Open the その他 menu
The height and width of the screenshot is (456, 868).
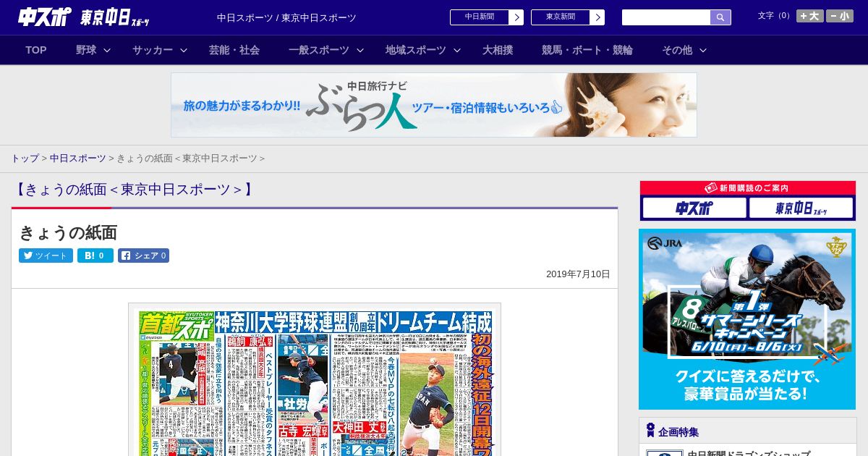(677, 50)
